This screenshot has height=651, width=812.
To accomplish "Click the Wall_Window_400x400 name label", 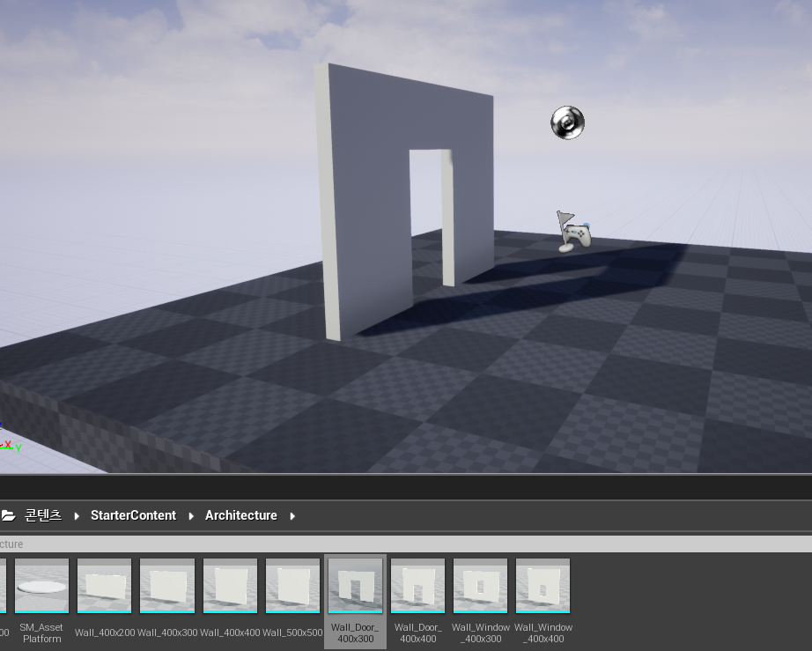I will click(x=543, y=633).
